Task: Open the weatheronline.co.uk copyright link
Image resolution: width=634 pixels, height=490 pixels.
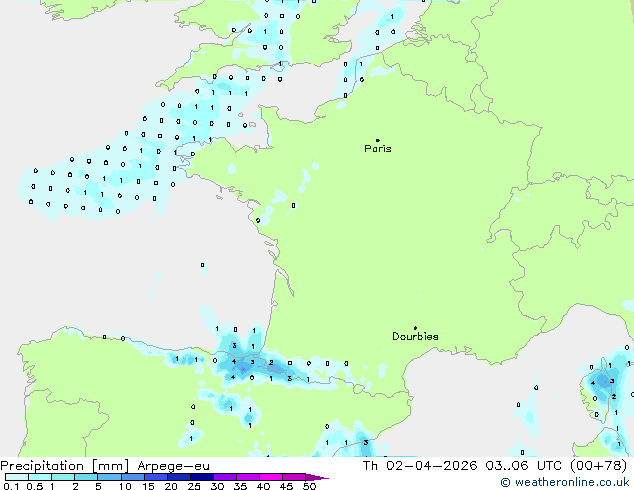Action: pos(565,482)
